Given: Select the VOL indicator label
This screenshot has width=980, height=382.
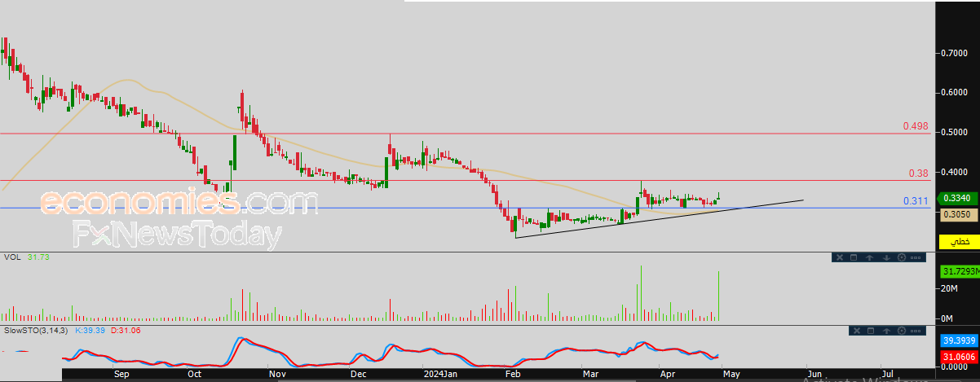Looking at the screenshot, I should [x=11, y=257].
